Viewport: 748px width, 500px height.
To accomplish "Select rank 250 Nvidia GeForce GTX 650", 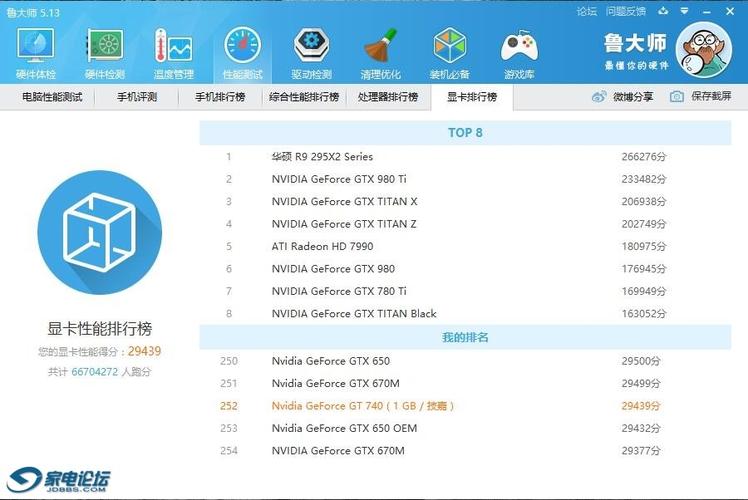I will pos(465,361).
